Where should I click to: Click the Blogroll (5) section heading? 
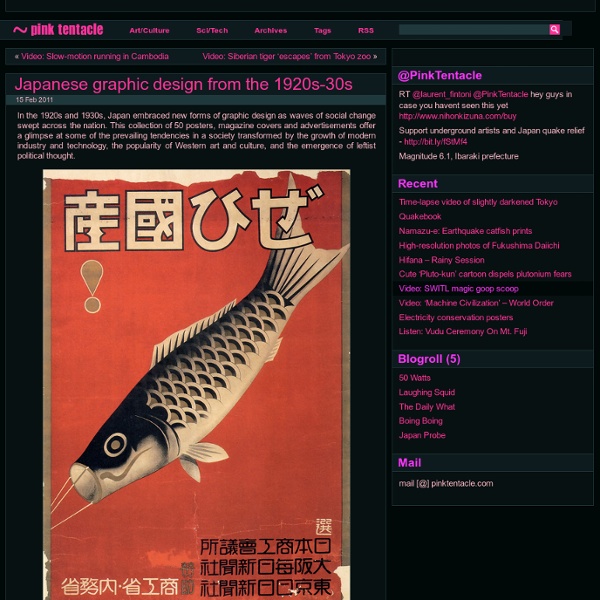tap(429, 359)
